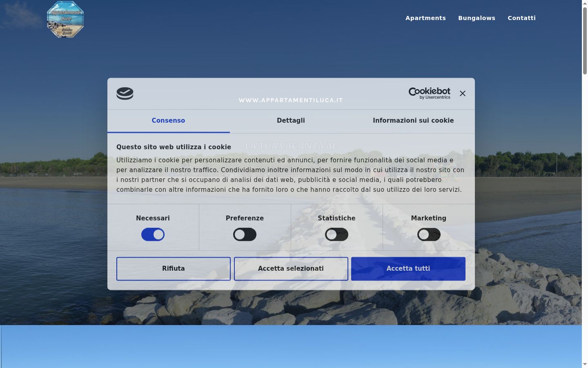The image size is (588, 368).
Task: Select the Informazioni sui cookie tab
Action: [413, 121]
